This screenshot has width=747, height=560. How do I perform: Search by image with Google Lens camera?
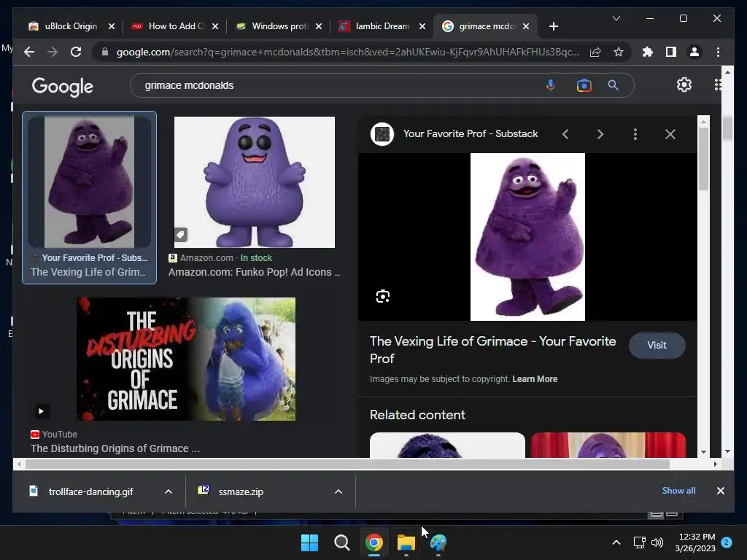pos(584,85)
